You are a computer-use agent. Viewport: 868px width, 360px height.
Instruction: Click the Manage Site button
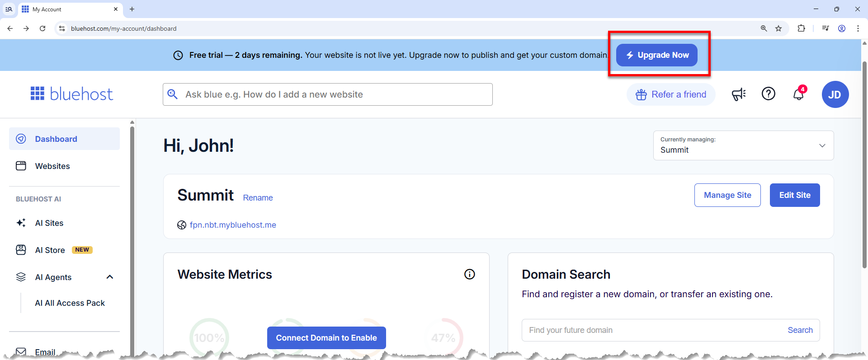tap(727, 195)
